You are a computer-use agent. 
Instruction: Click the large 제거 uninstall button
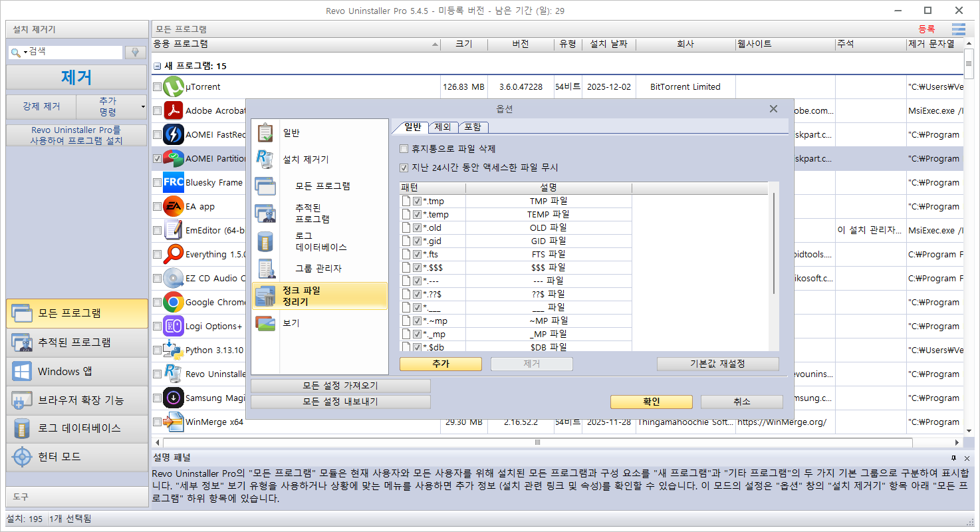click(76, 77)
